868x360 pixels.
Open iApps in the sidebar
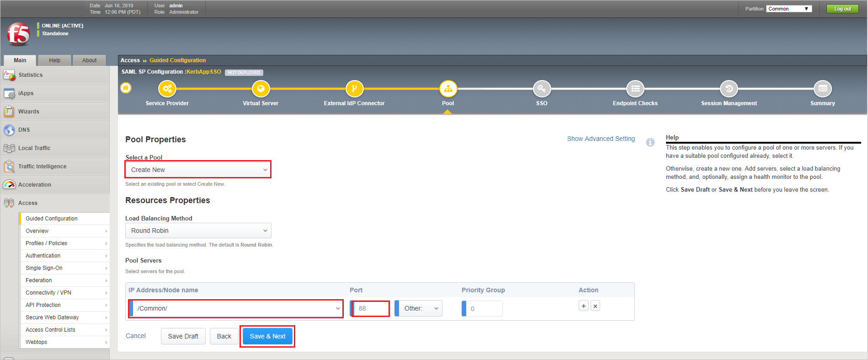click(x=55, y=93)
